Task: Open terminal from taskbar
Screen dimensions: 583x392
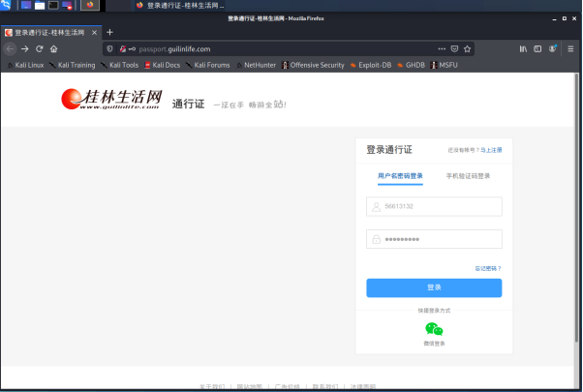Action: click(53, 5)
